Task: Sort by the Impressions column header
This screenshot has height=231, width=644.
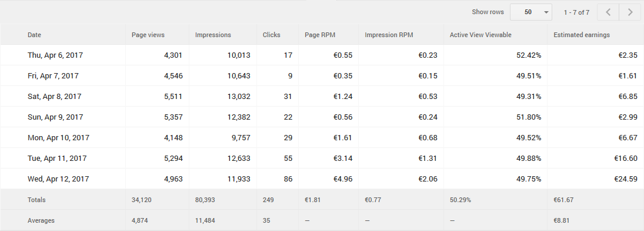Action: coord(213,35)
